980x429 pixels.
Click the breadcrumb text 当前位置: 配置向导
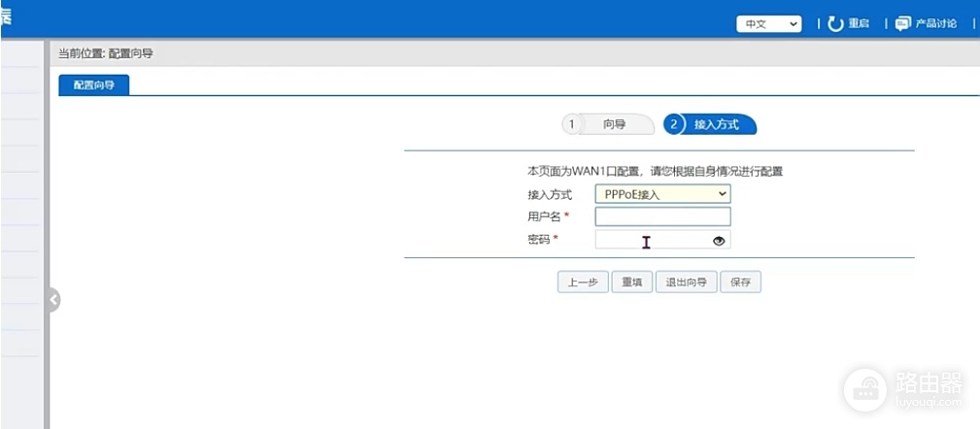pyautogui.click(x=106, y=53)
